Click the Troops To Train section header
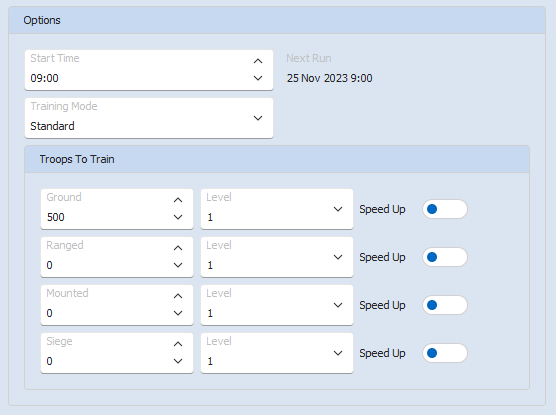Image resolution: width=556 pixels, height=415 pixels. point(277,159)
